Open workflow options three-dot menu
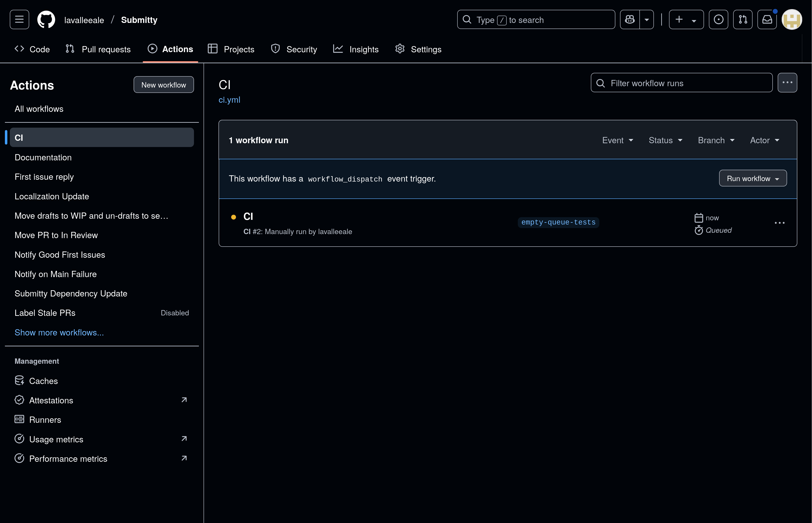Viewport: 812px width, 523px height. (x=787, y=83)
